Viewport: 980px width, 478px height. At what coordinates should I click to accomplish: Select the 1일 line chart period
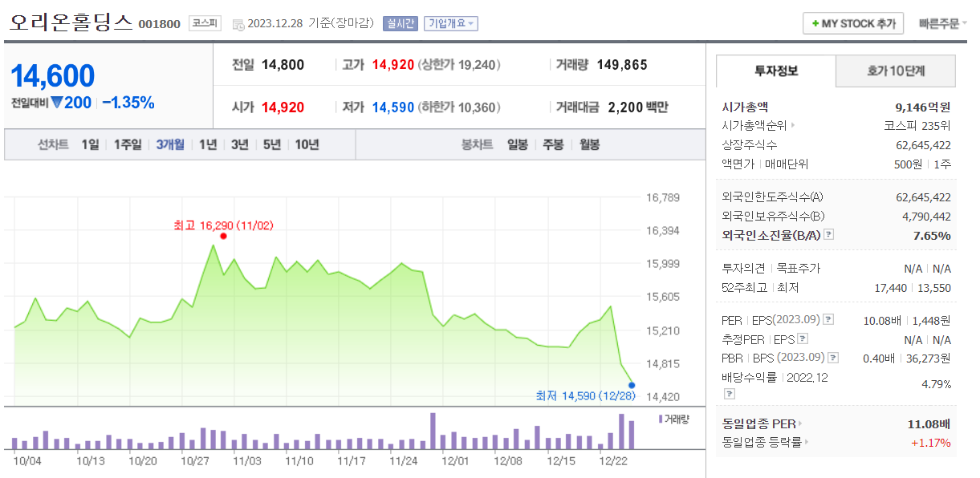(x=90, y=144)
